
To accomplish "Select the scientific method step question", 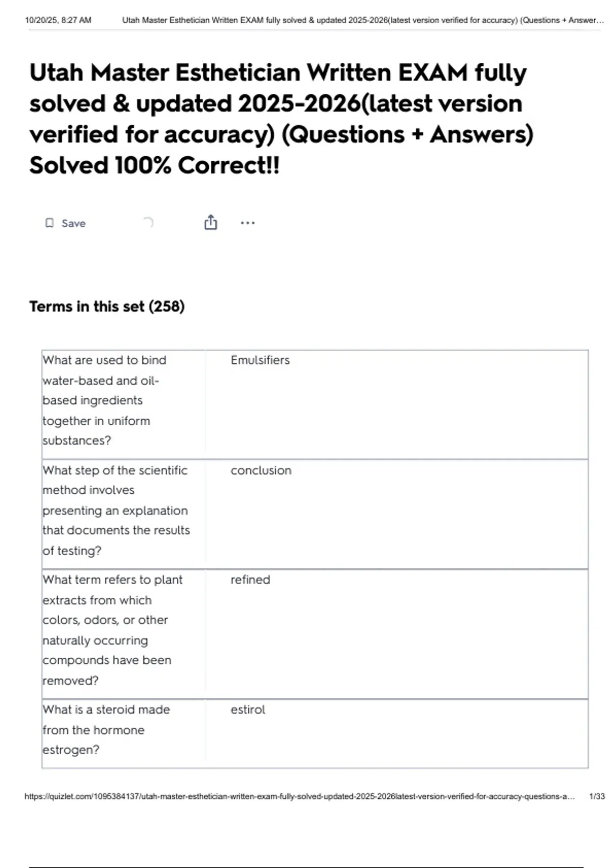I will click(116, 510).
